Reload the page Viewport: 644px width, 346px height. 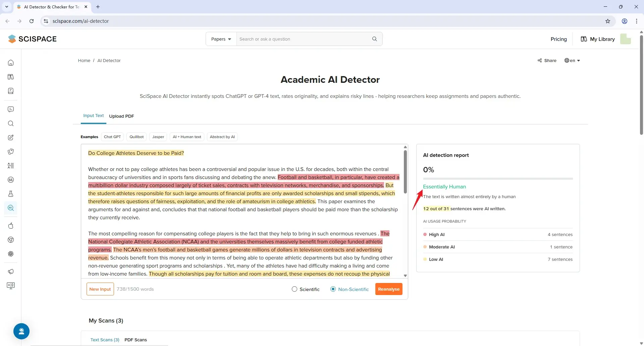point(32,21)
